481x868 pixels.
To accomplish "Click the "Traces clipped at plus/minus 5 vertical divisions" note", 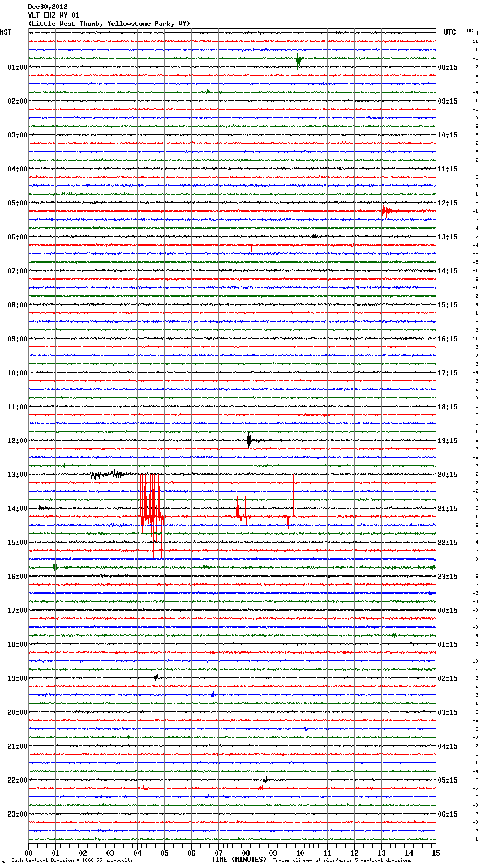I will point(342,860).
